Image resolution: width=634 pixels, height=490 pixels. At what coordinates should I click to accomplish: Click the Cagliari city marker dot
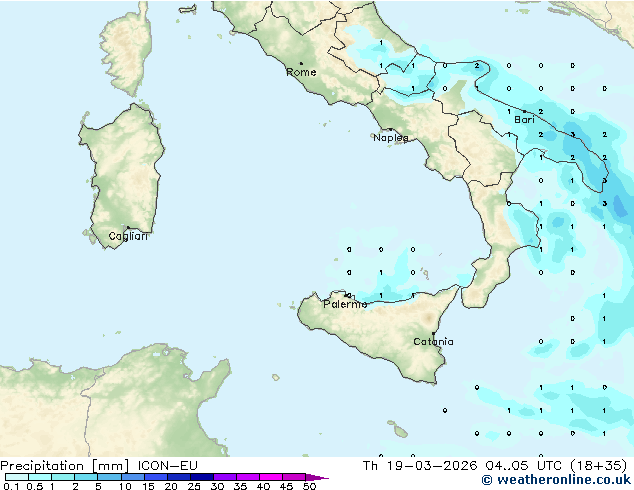(128, 228)
